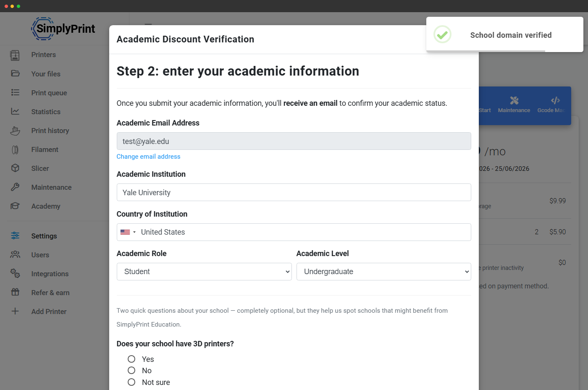The image size is (588, 390).
Task: Click the Add Printer label
Action: 49,311
